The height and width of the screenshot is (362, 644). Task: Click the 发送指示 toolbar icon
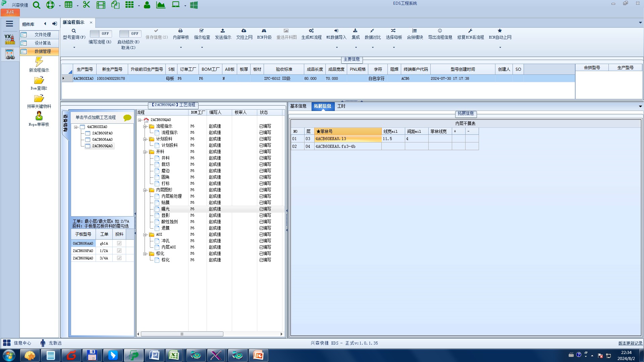pos(223,31)
